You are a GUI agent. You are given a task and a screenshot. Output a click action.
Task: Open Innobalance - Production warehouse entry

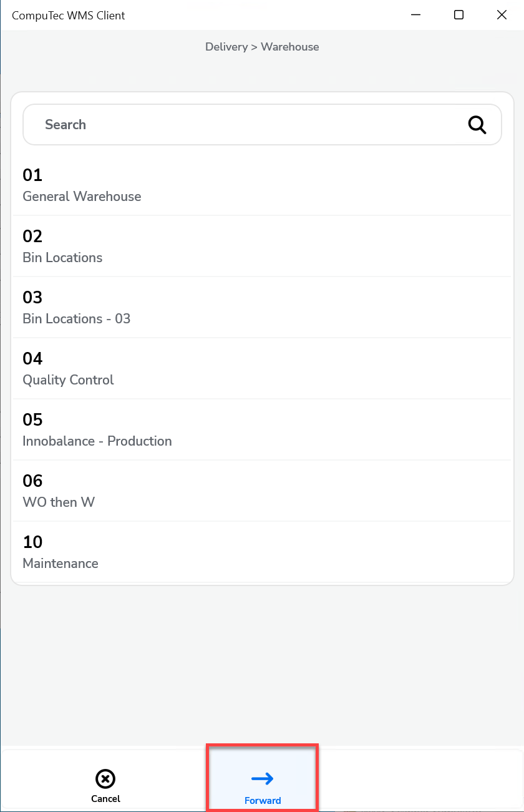click(x=262, y=429)
